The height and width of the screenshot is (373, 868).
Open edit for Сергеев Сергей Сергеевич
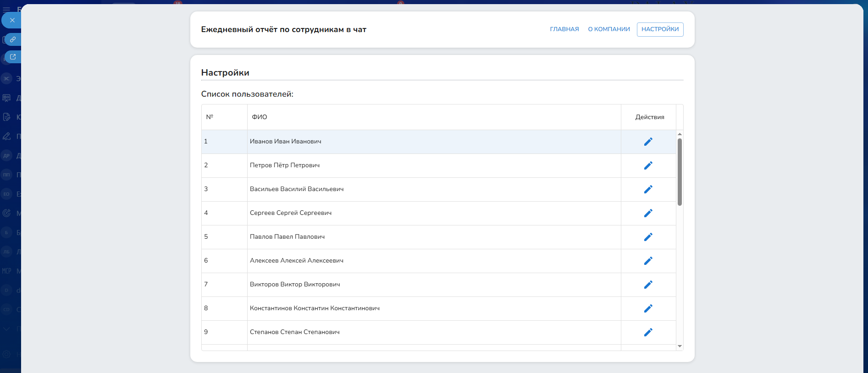click(x=648, y=213)
